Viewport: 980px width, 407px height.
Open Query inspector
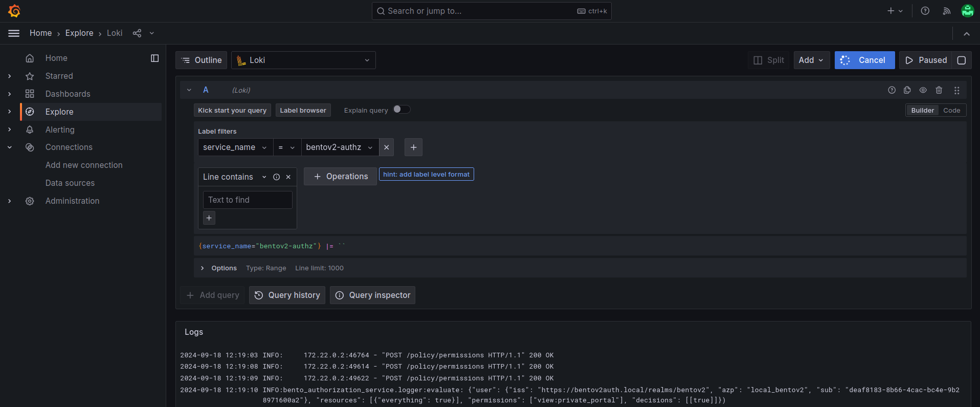pyautogui.click(x=372, y=295)
